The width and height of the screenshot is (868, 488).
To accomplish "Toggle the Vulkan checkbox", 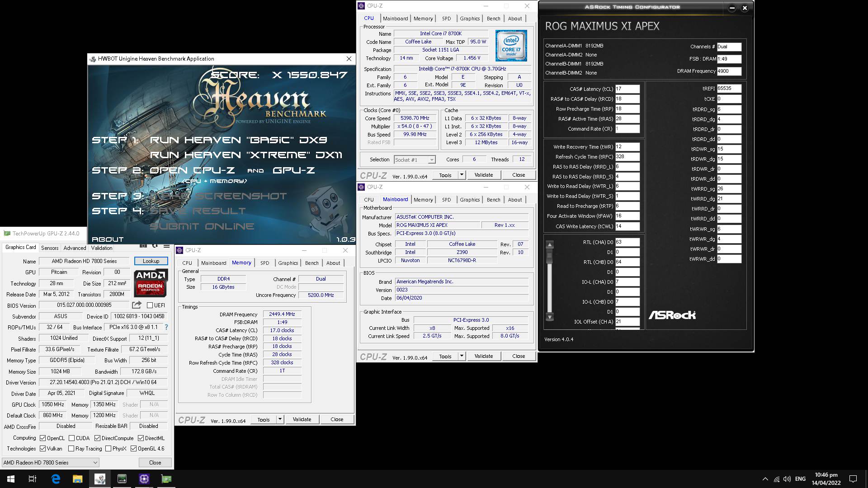I will coord(42,449).
